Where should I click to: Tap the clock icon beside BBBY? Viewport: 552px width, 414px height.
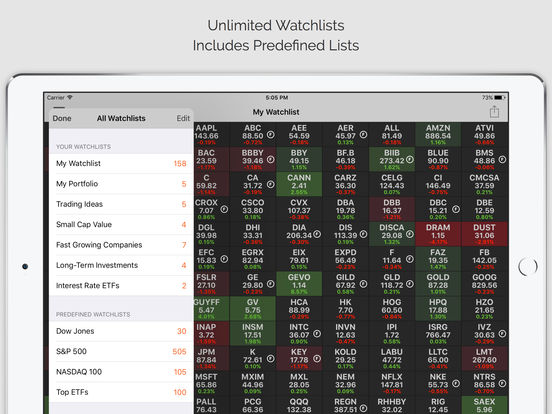[270, 159]
